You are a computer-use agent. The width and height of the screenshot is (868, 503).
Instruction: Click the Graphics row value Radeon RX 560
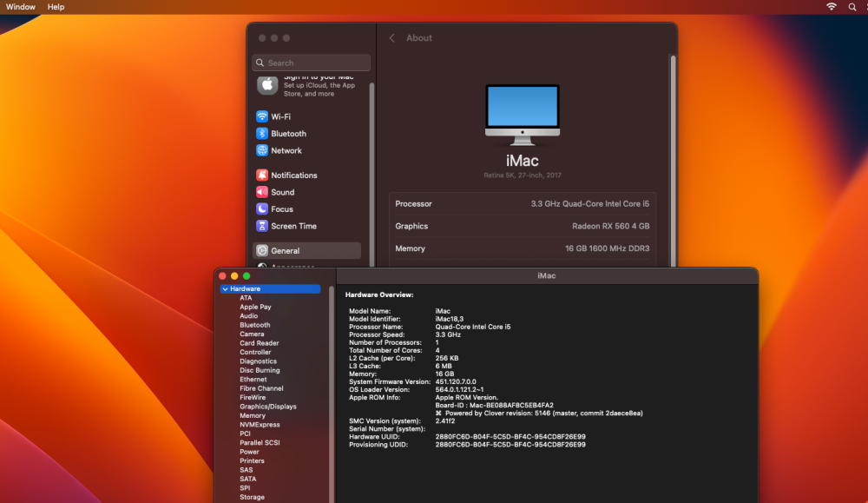610,226
